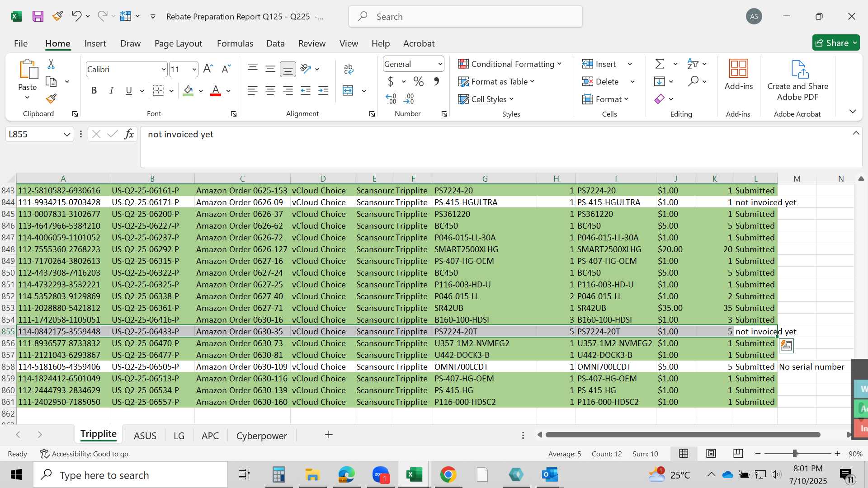Toggle Top Align vertical alignment
868x488 pixels.
click(x=253, y=69)
